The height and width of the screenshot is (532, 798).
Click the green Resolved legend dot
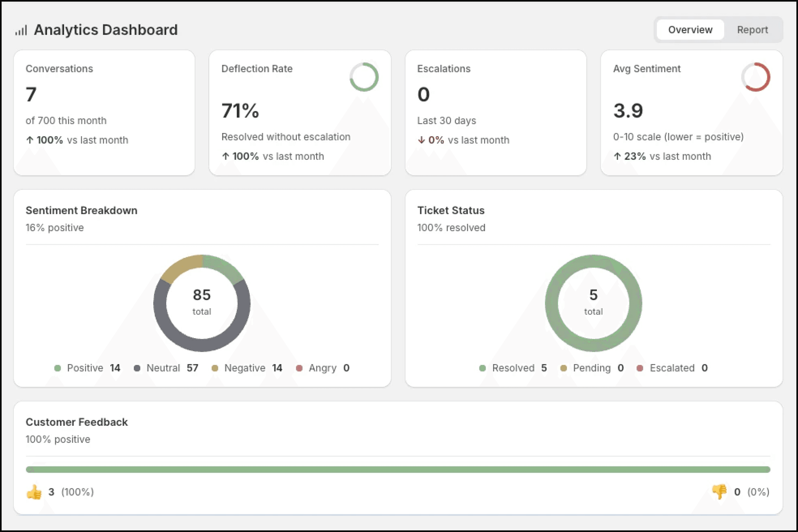click(x=483, y=368)
